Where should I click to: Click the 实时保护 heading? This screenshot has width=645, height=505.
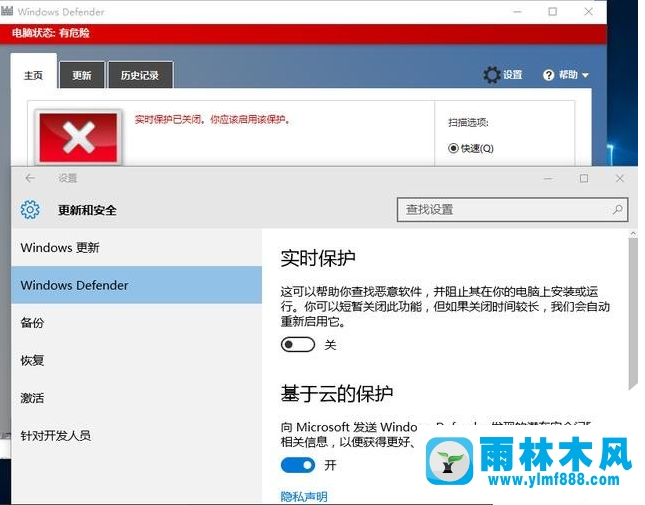click(318, 259)
